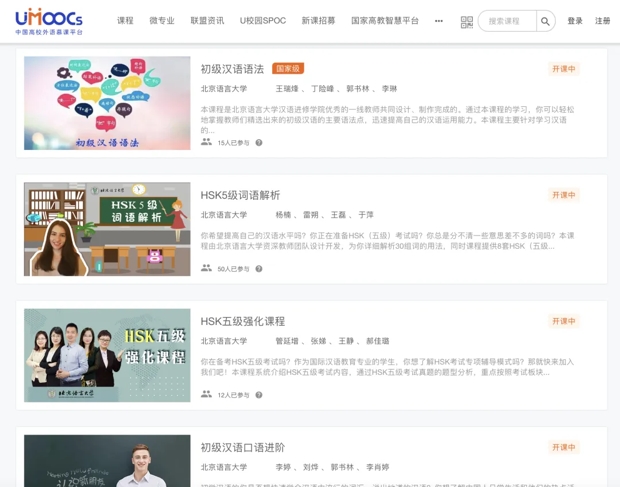The width and height of the screenshot is (620, 487).
Task: Click 开课中 status on HSK5级词语解析
Action: click(563, 195)
